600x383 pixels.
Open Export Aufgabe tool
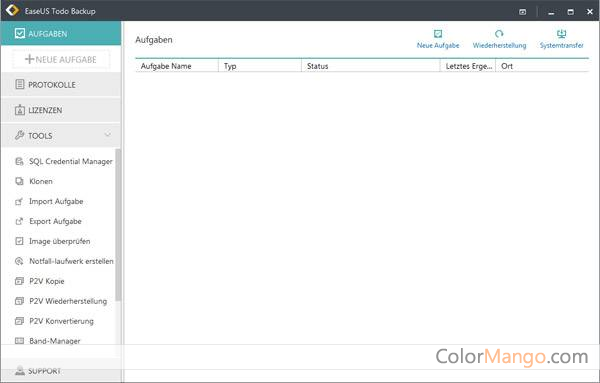(48, 221)
